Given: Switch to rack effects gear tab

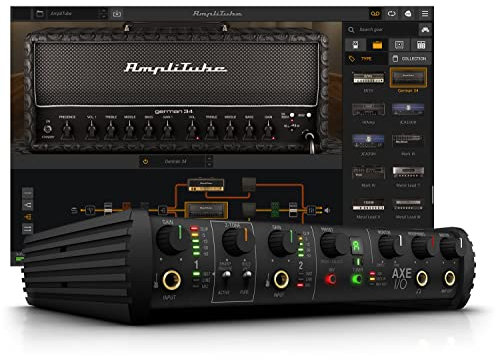Looking at the screenshot, I should (x=421, y=45).
